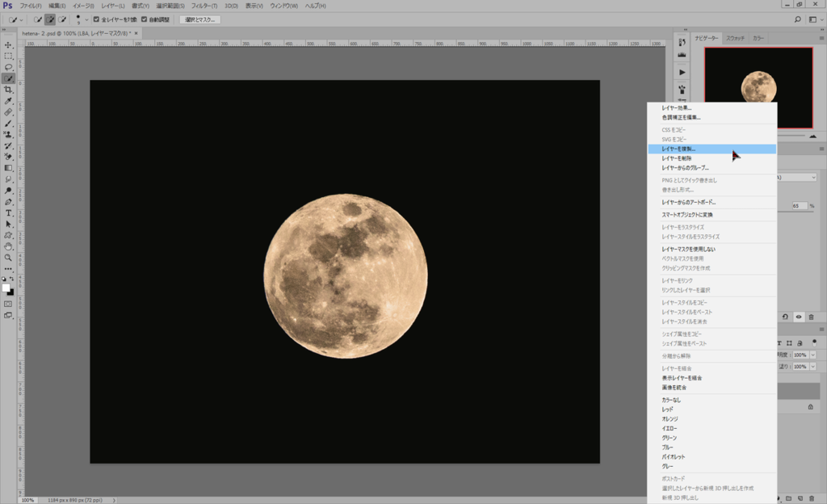Click the delete mask trash icon in Properties

tap(811, 317)
